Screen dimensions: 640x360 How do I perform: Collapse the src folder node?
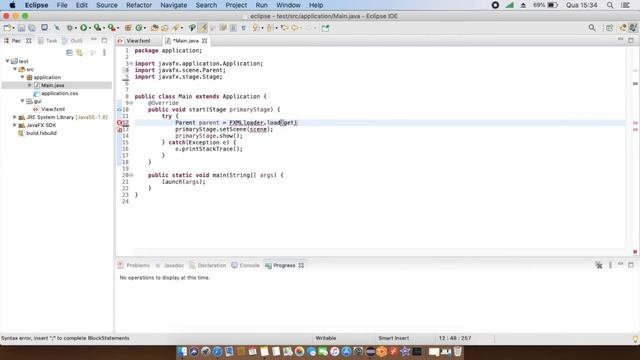(x=15, y=69)
